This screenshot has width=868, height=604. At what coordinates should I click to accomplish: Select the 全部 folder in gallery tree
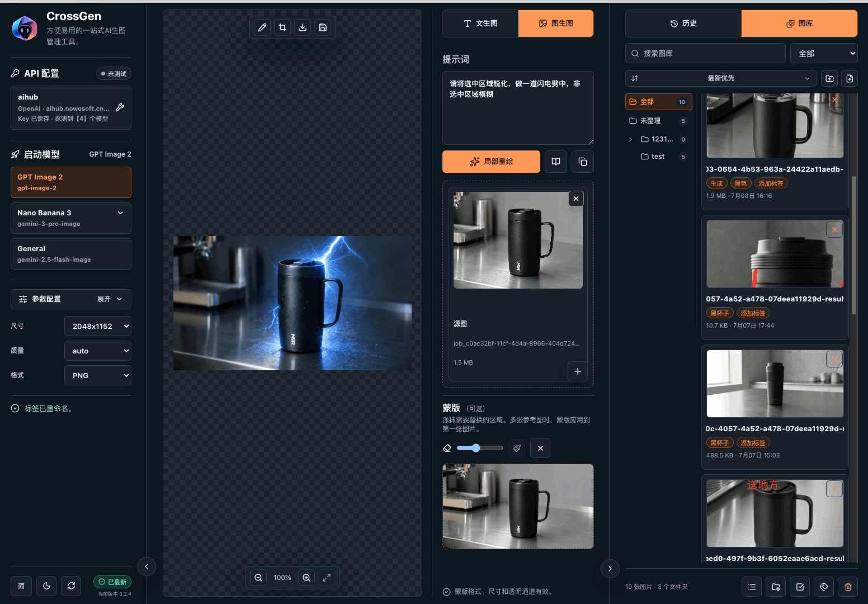659,102
